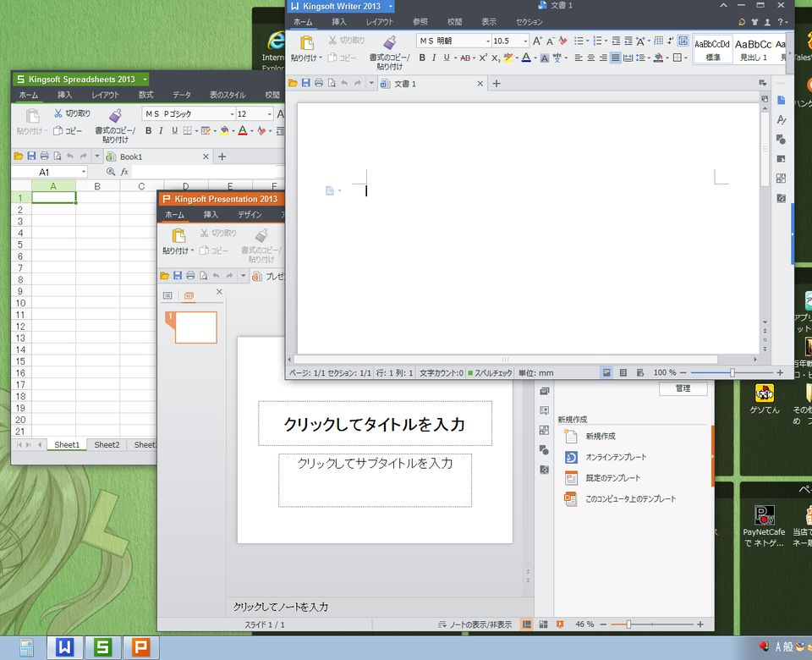Click the save icon in Writer quick toolbar
The image size is (812, 660).
(305, 83)
